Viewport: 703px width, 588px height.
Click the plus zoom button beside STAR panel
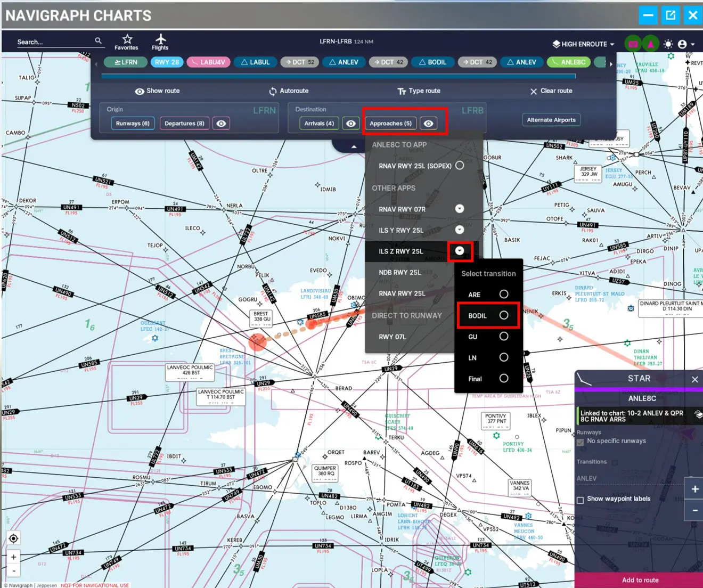[694, 489]
